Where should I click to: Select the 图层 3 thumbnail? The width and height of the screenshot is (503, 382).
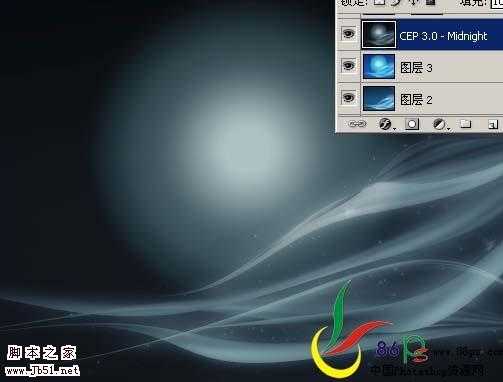pos(379,67)
